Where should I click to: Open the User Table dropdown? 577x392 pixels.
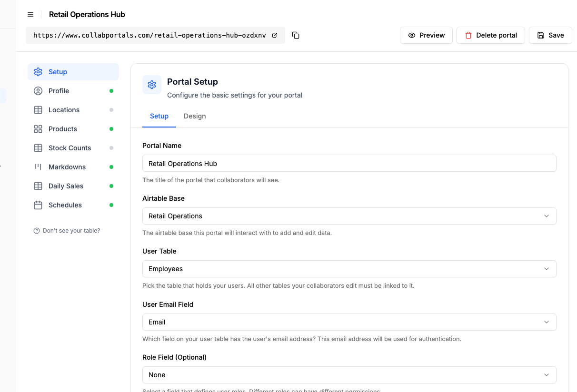[x=349, y=269]
